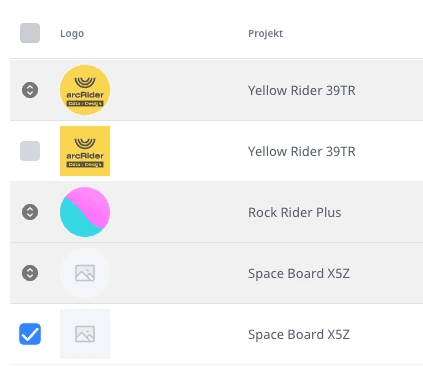Click the round image placeholder icon
The width and height of the screenshot is (423, 366).
(x=85, y=273)
